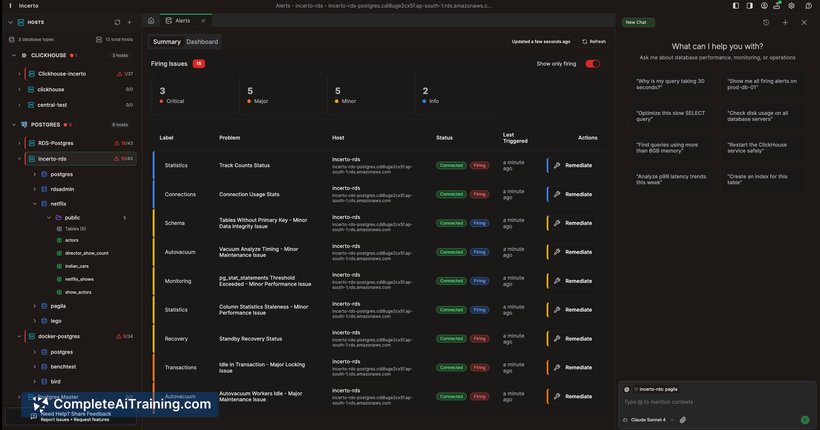Click the pagila database icon

coord(44,306)
